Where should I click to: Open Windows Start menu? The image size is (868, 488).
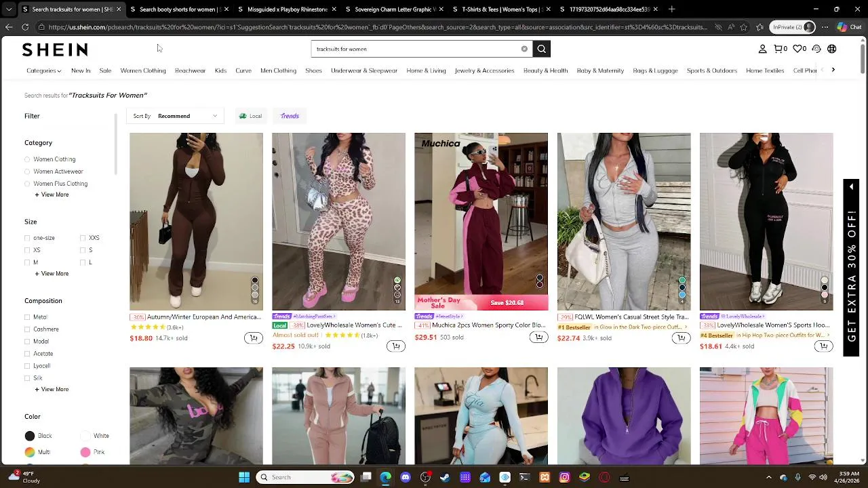[244, 477]
